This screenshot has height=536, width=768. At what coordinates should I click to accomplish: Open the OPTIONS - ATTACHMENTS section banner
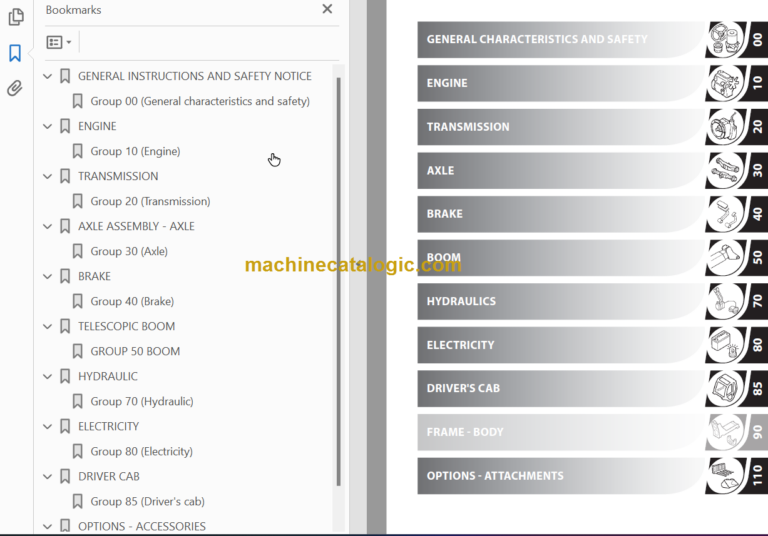click(561, 476)
